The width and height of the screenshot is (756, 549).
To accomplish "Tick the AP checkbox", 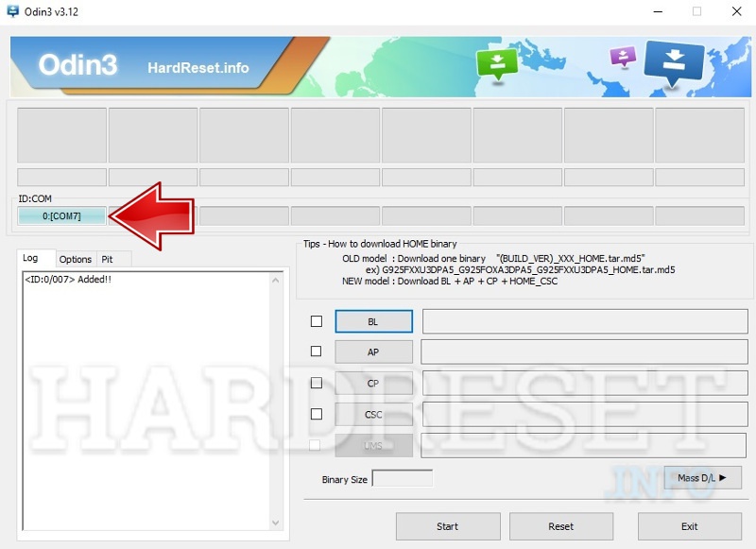I will tap(317, 351).
